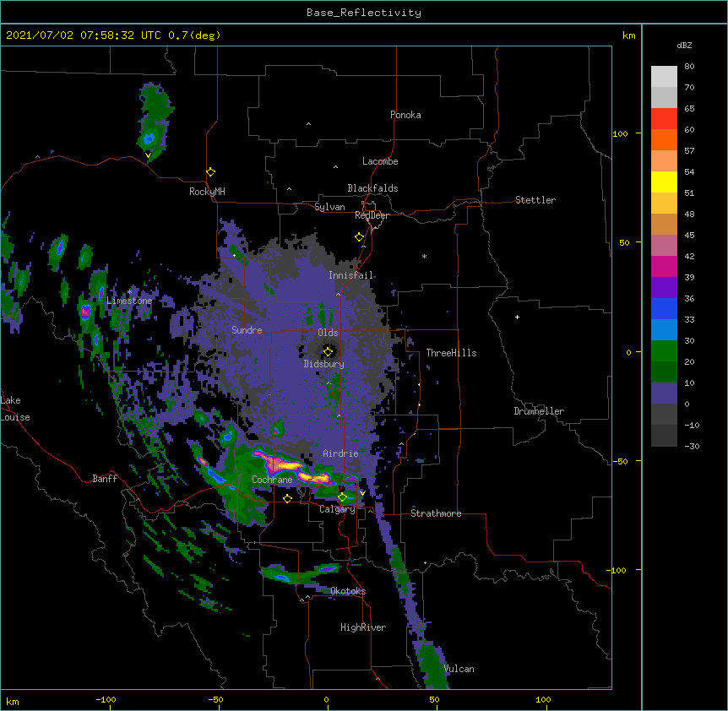Click the legend value -30
The image size is (728, 711).
(692, 446)
